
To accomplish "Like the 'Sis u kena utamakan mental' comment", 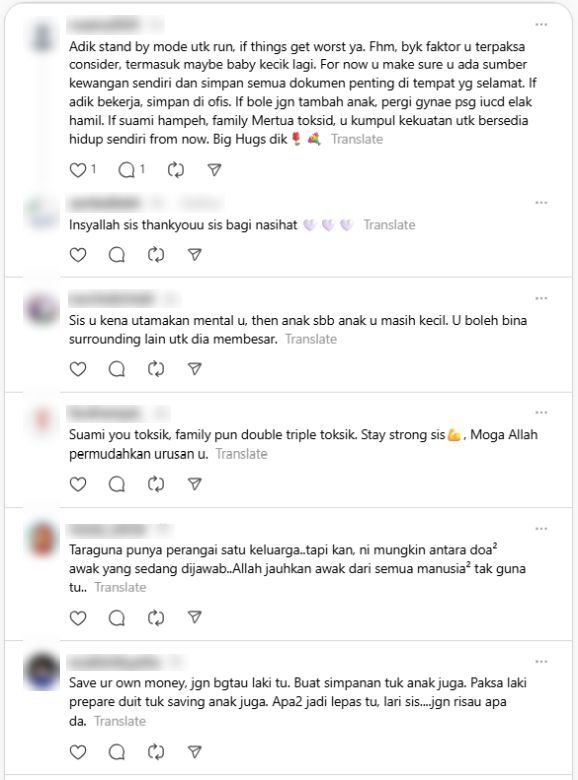I will [78, 369].
